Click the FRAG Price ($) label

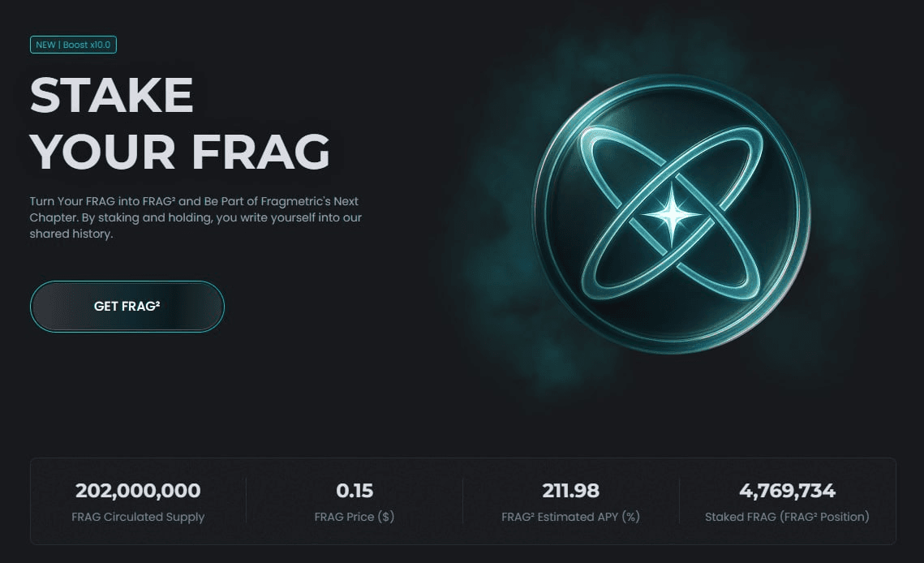[x=355, y=517]
